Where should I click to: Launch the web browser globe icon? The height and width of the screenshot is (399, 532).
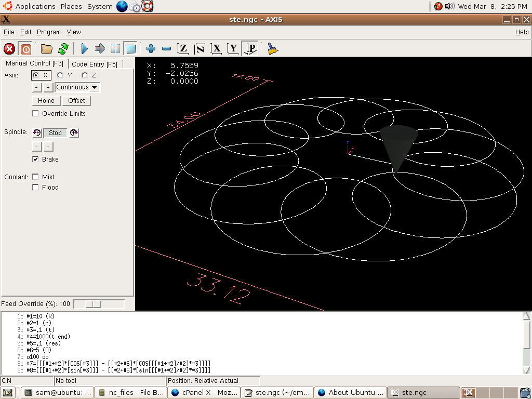click(x=122, y=6)
